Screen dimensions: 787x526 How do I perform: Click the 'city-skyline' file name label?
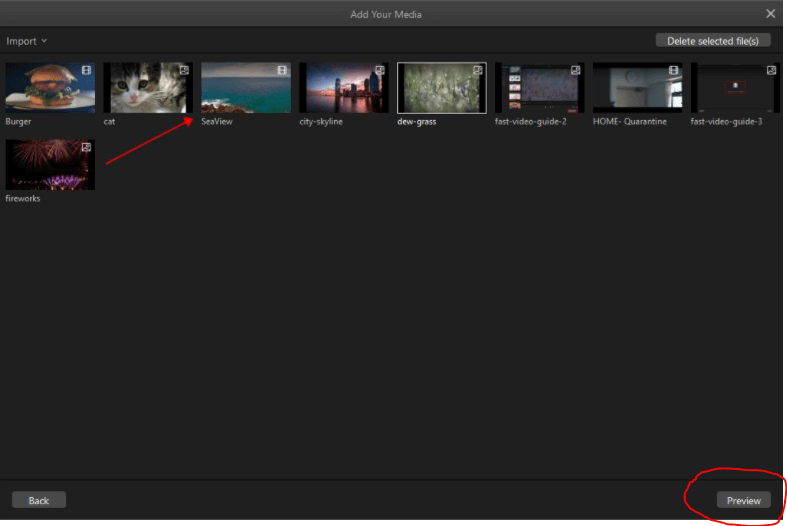[x=321, y=121]
